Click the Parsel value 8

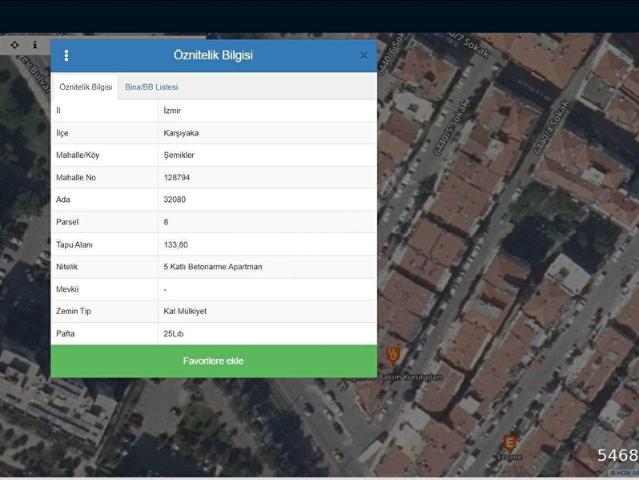click(166, 222)
